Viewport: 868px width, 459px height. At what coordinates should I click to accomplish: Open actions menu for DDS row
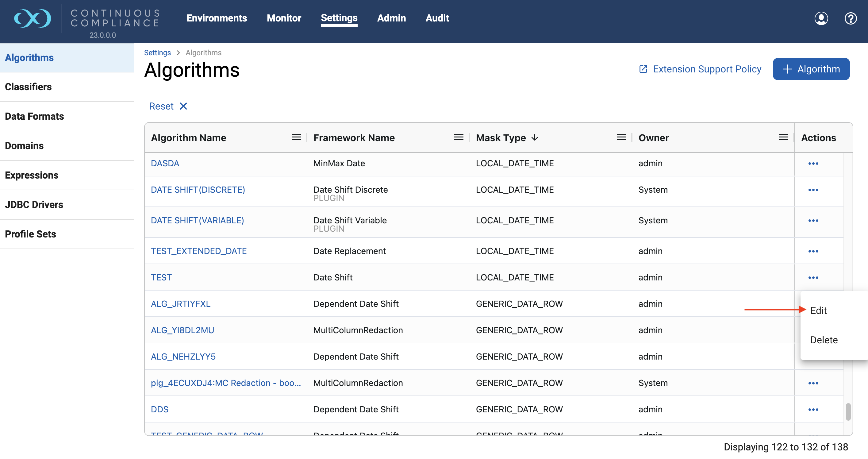pyautogui.click(x=813, y=410)
